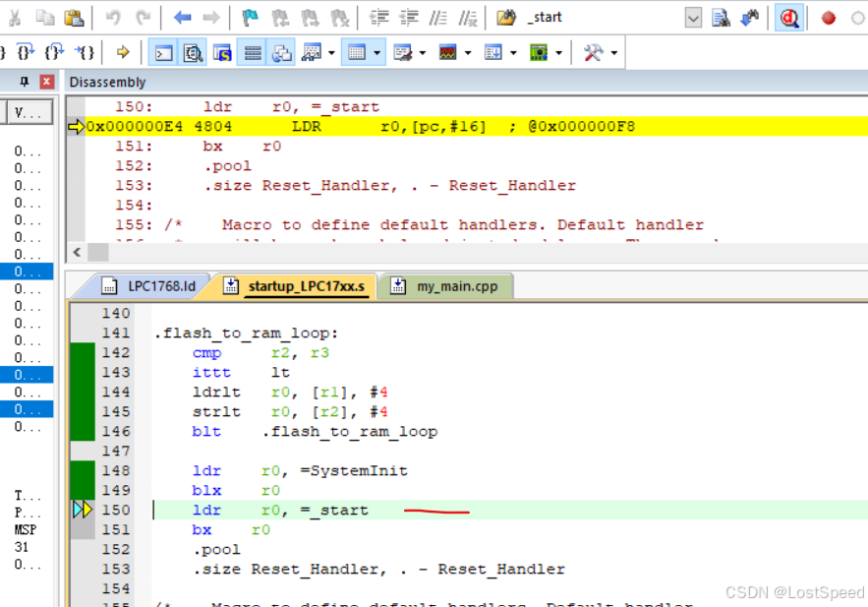Insert a breakpoint with the red dot

pos(828,19)
